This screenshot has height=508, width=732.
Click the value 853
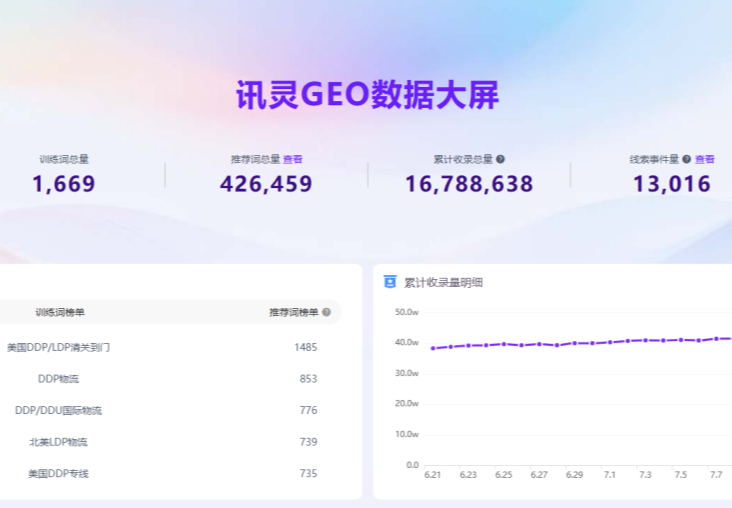click(308, 379)
